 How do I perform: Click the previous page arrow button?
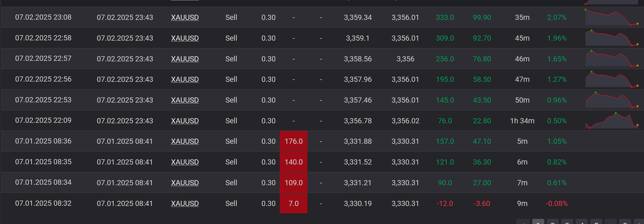tap(523, 222)
